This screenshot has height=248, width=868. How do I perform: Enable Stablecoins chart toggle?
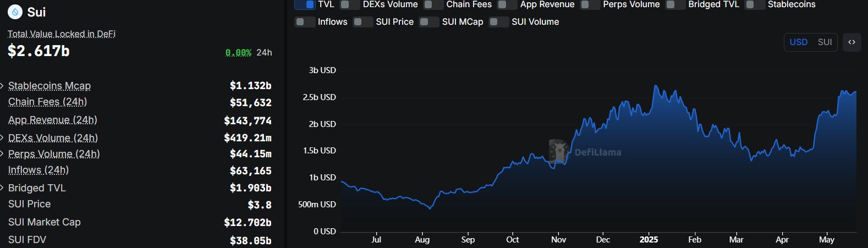(754, 4)
